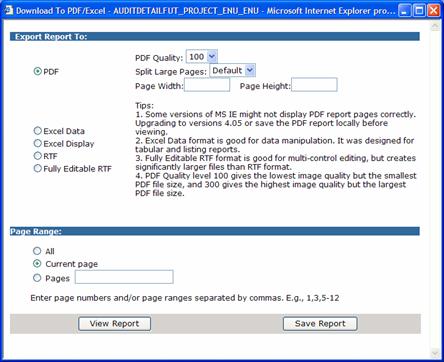The image size is (444, 362).
Task: Click the Page Width input field
Action: (207, 85)
